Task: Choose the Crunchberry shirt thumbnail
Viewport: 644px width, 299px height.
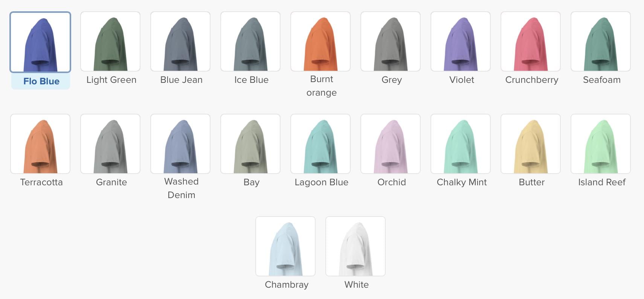Action: (x=531, y=41)
